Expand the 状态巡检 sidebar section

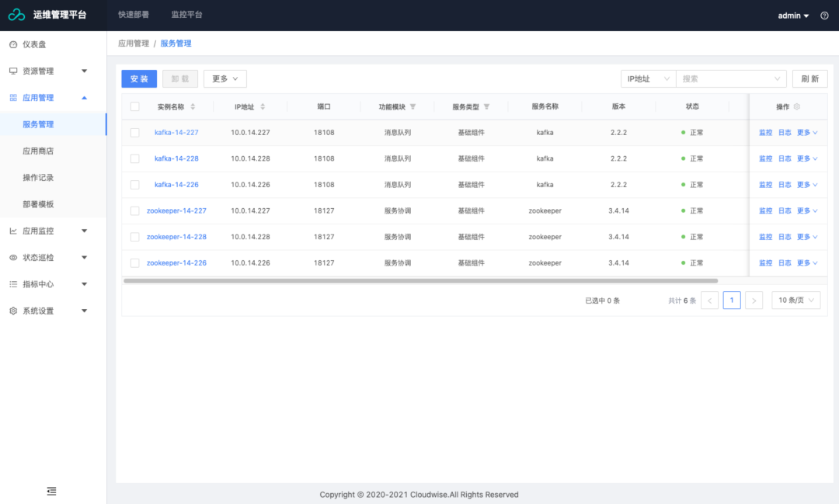[53, 258]
